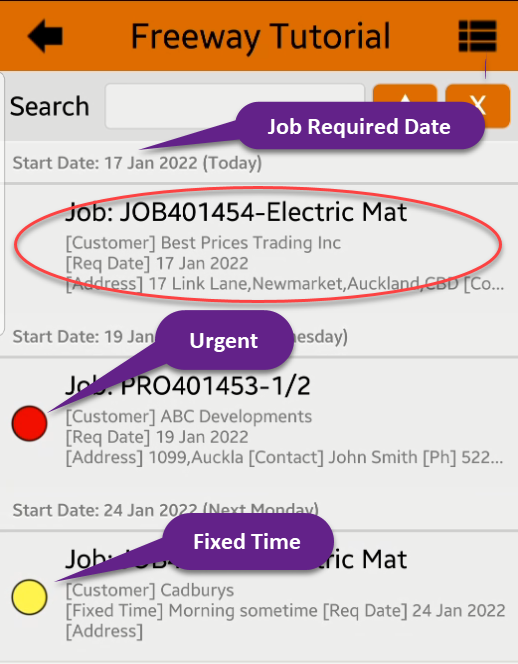Click the 17 Link Lane address line
Viewport: 518px width, 664px height.
[x=285, y=283]
